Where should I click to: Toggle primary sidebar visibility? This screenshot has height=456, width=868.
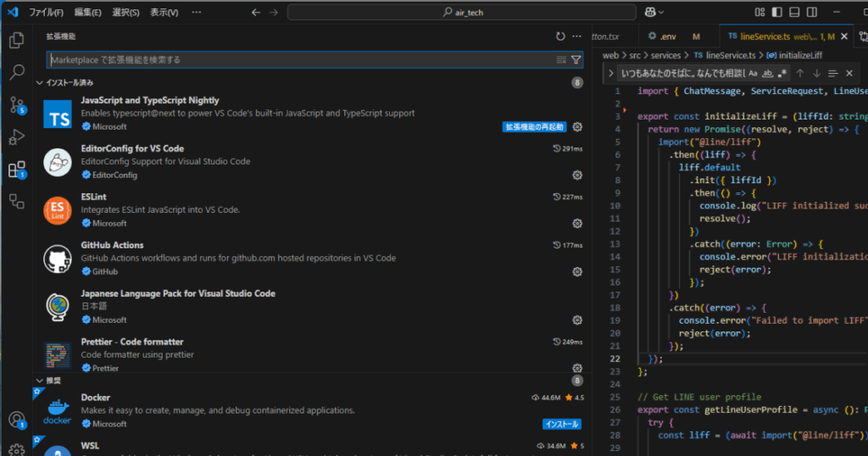pyautogui.click(x=777, y=12)
